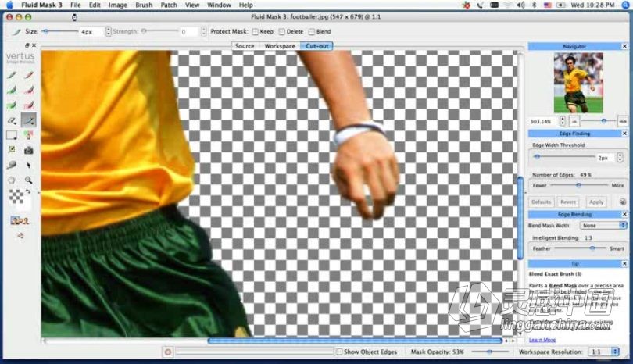Select the green-and-red tool beside the patch tool

click(28, 135)
